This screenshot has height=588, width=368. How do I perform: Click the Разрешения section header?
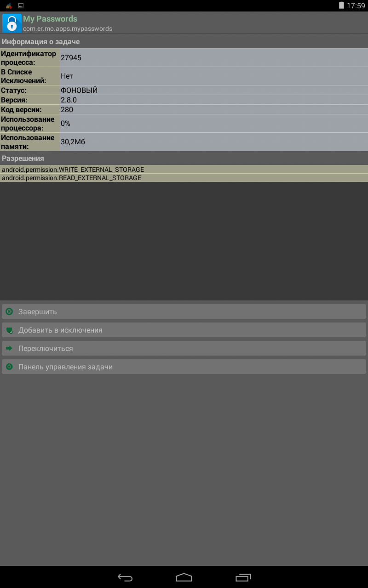[23, 158]
